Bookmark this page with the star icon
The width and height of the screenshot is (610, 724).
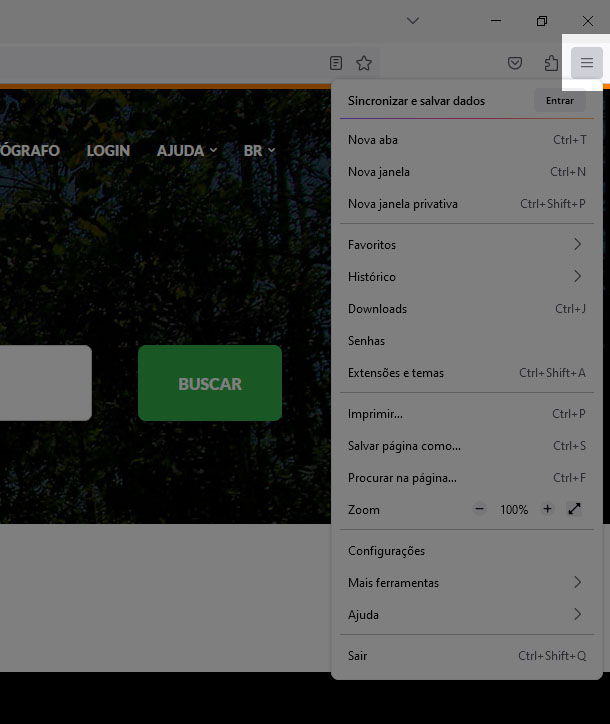[x=364, y=62]
